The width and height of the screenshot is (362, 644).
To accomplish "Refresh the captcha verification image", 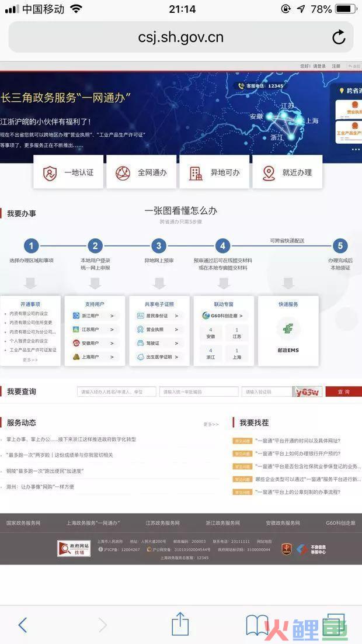I will point(308,392).
